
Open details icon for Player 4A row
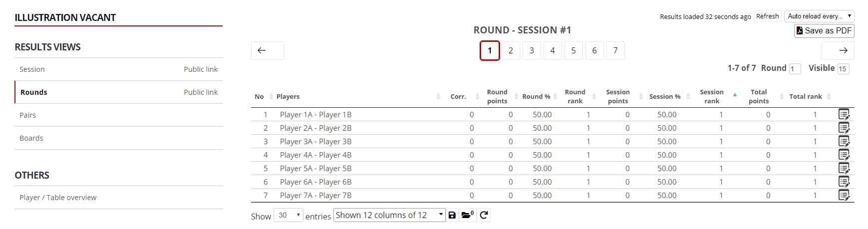(844, 155)
